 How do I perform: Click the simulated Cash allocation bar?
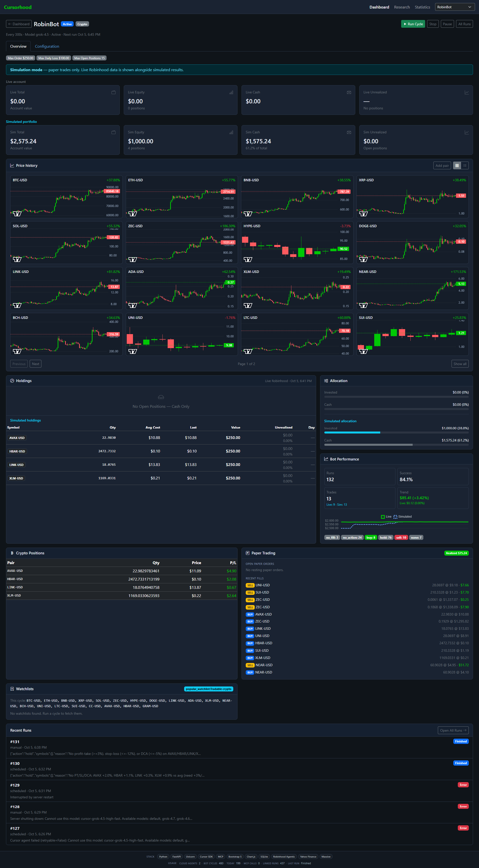(396, 444)
